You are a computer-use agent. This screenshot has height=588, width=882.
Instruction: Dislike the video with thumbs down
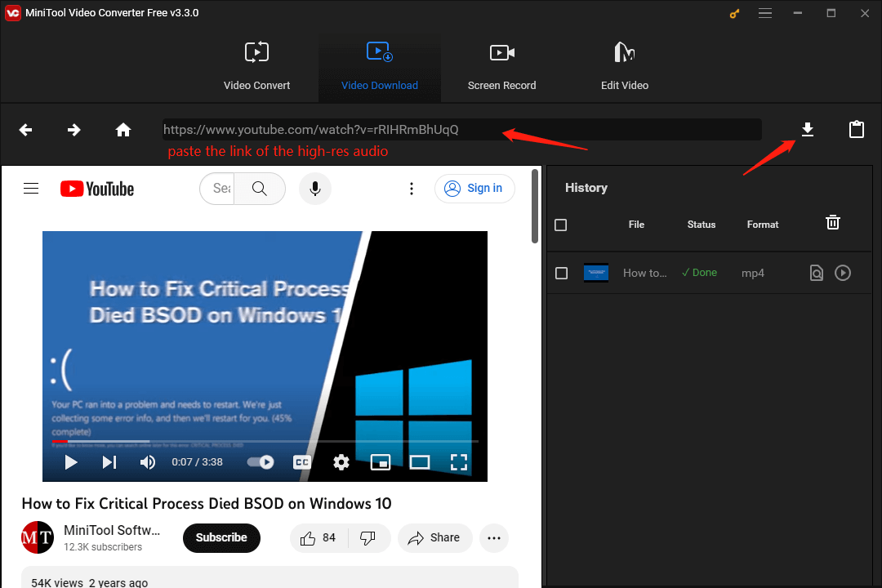point(368,538)
